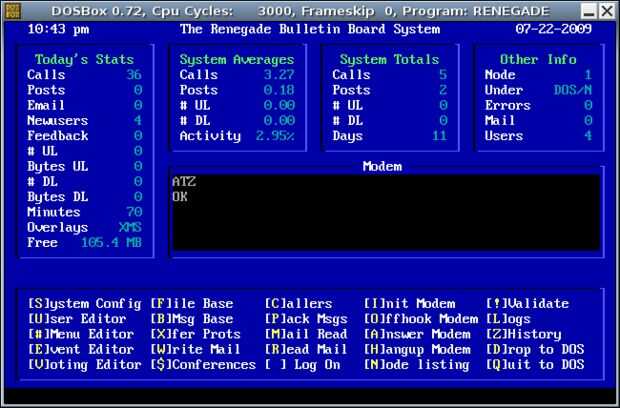Click the Under value DOS/N
Image resolution: width=620 pixels, height=408 pixels.
click(573, 90)
